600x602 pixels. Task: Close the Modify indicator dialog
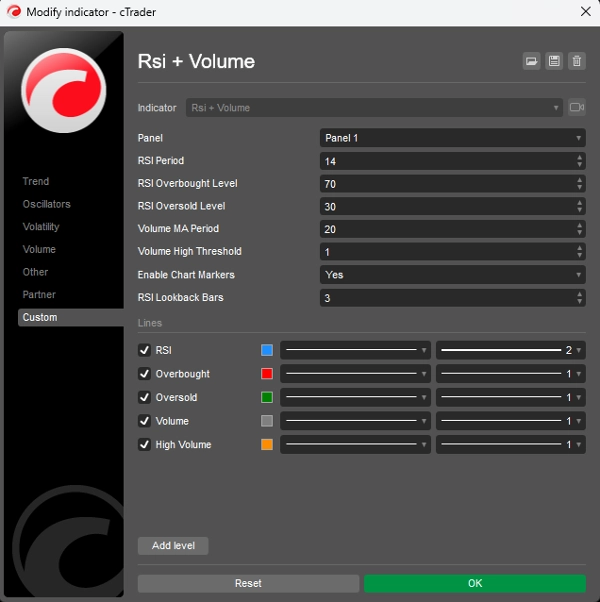pos(585,12)
